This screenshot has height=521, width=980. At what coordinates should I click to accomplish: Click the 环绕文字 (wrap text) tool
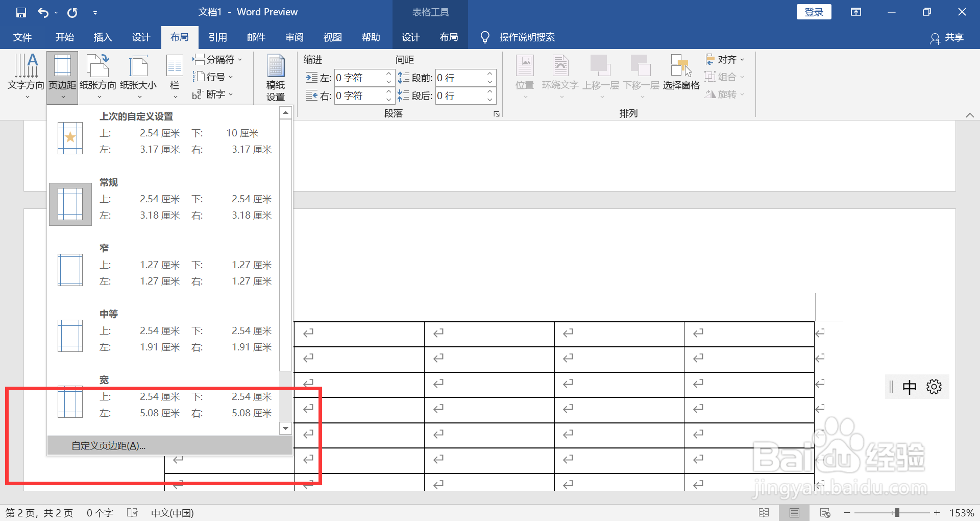(x=560, y=74)
